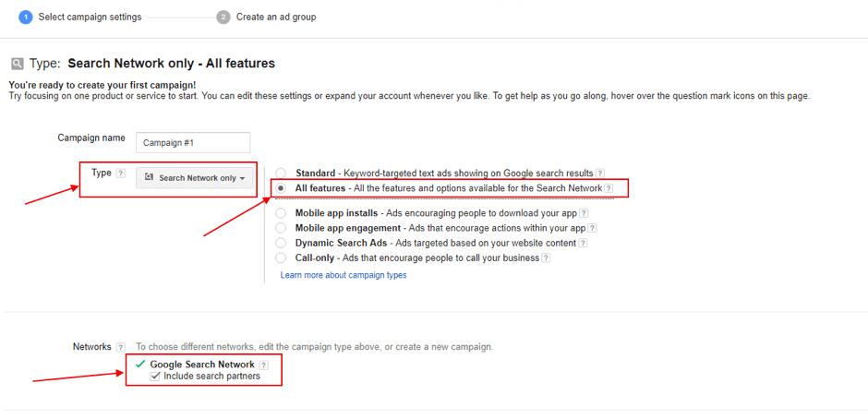Click help icon for Mobile app engagement
This screenshot has height=419, width=868.
pyautogui.click(x=592, y=228)
